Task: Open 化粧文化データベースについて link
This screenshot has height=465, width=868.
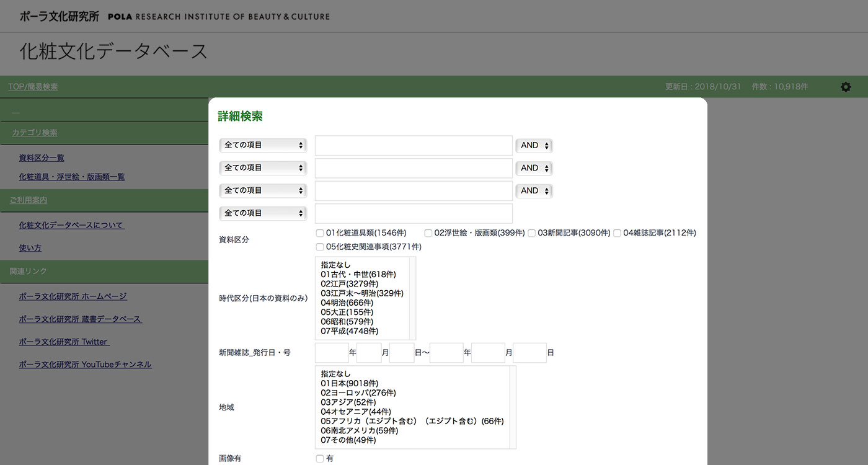Action: tap(71, 225)
